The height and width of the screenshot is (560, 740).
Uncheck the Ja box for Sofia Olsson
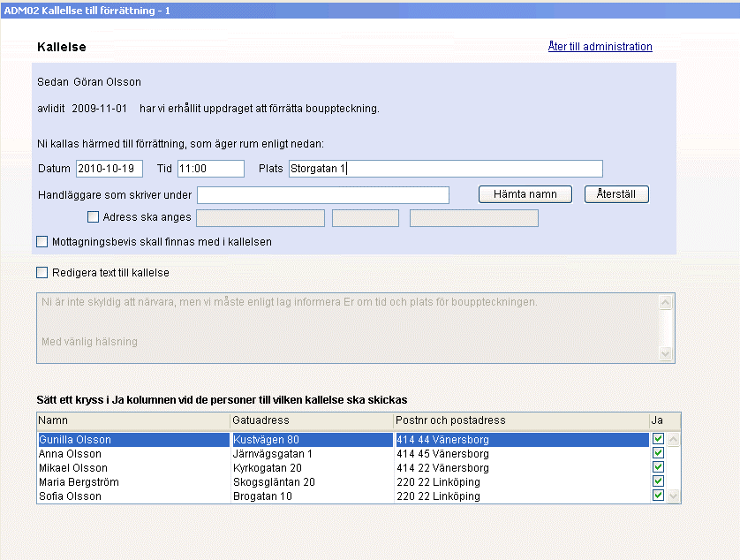pos(657,496)
